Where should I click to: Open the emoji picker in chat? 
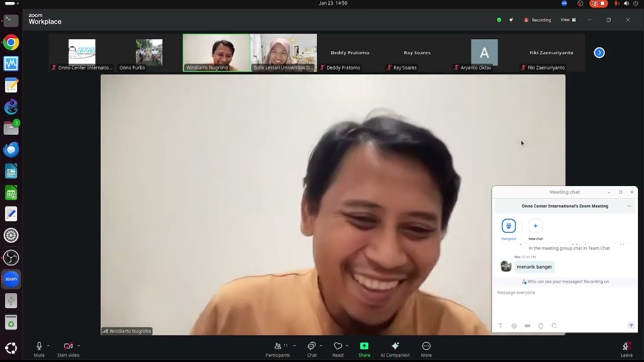[514, 326]
